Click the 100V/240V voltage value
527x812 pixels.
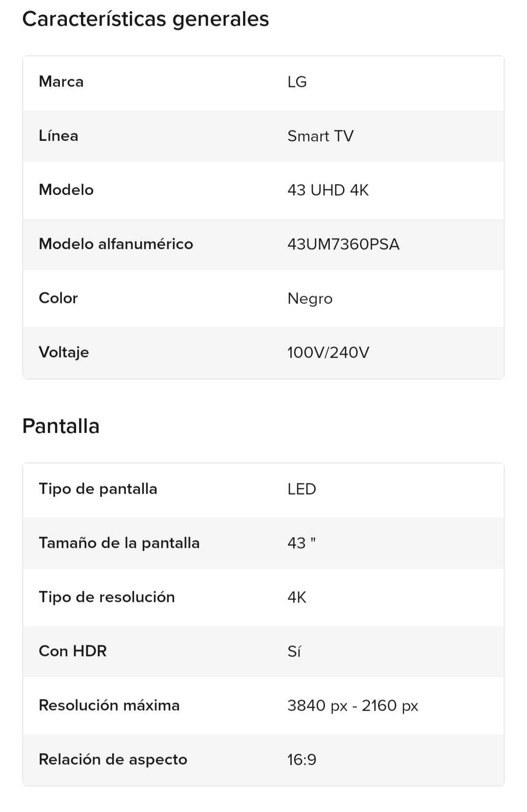point(328,353)
